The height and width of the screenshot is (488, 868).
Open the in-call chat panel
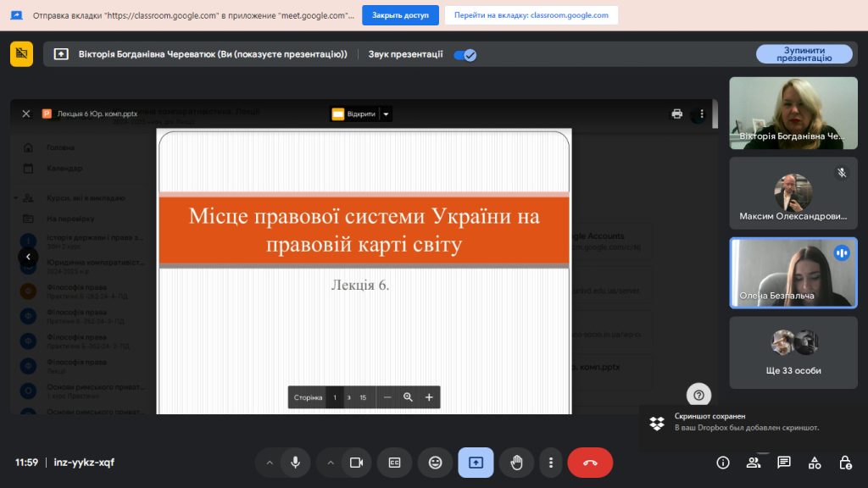pyautogui.click(x=784, y=463)
